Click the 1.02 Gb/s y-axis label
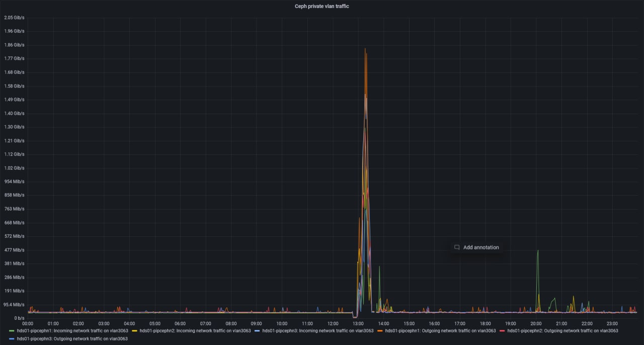The image size is (644, 345). [14, 168]
